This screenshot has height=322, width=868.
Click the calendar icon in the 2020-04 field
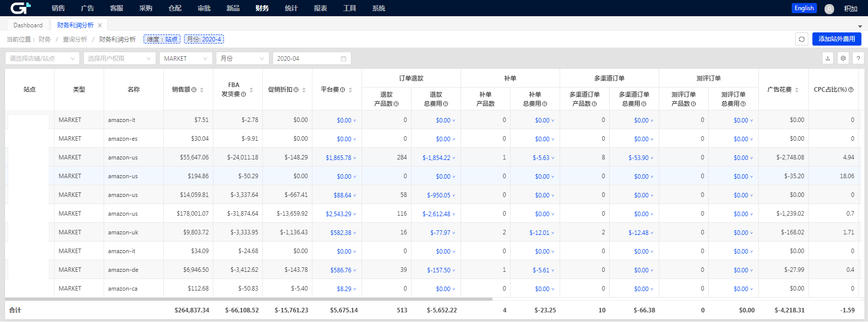click(x=343, y=59)
